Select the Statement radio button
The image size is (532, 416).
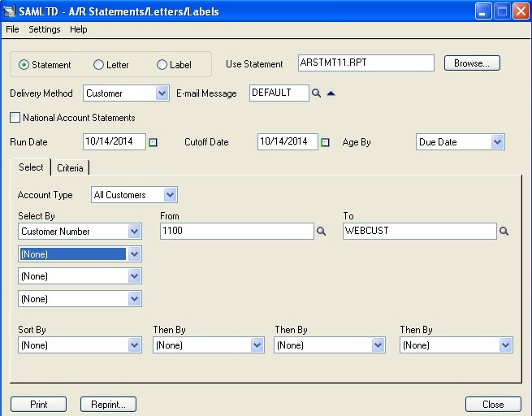(24, 65)
